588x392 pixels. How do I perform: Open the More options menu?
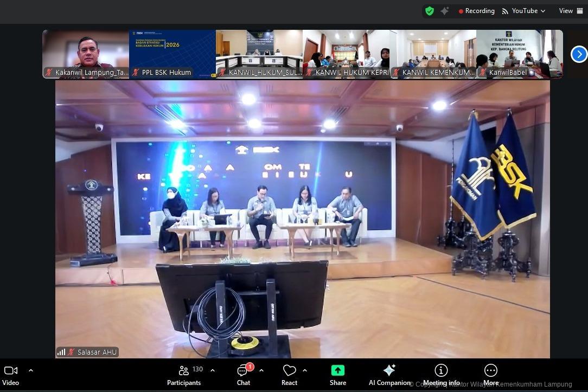pos(490,375)
